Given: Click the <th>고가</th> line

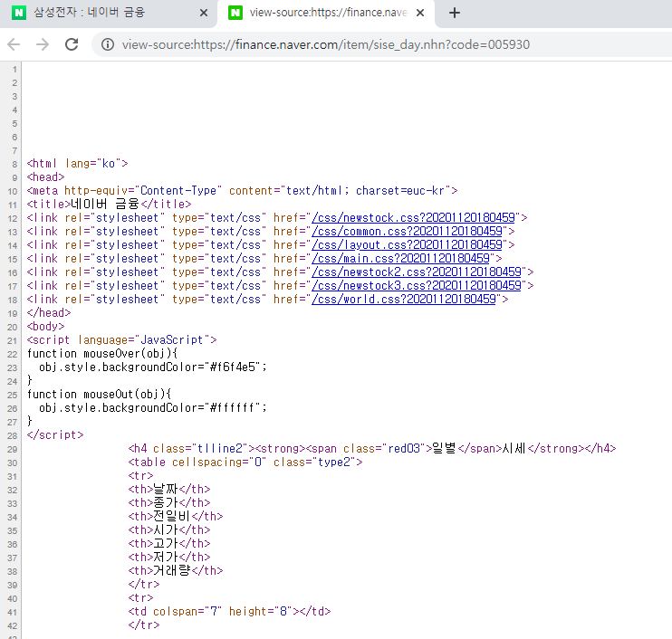Looking at the screenshot, I should pyautogui.click(x=169, y=544).
